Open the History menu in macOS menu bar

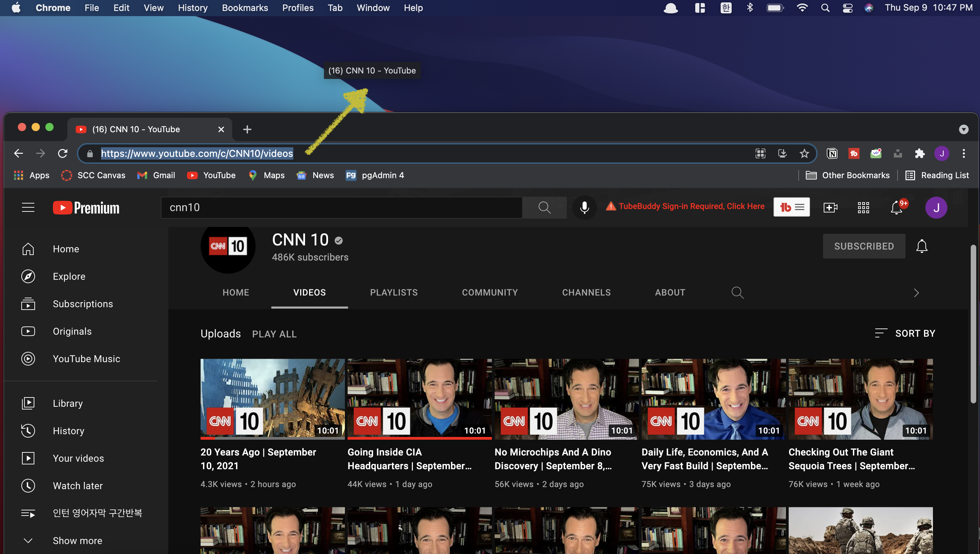tap(193, 8)
